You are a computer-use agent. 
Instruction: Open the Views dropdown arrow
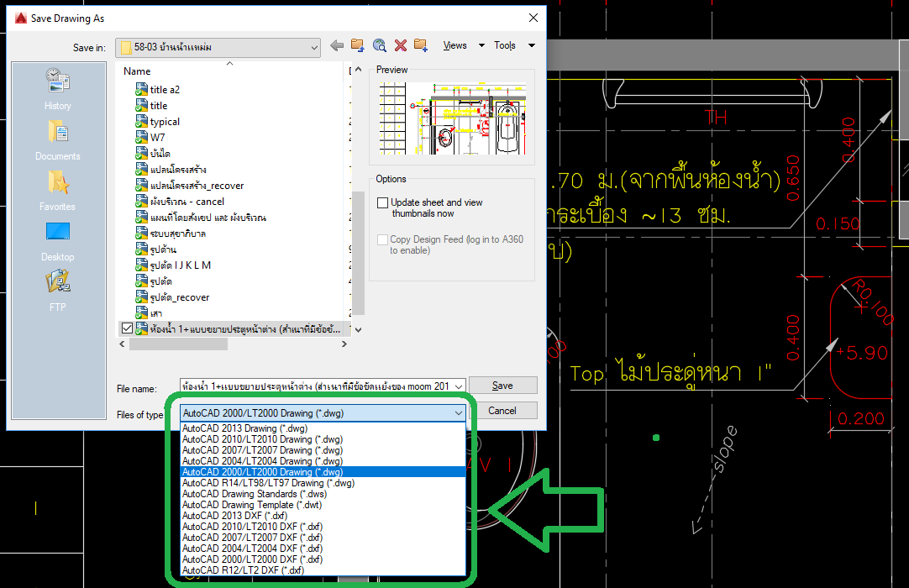(481, 45)
